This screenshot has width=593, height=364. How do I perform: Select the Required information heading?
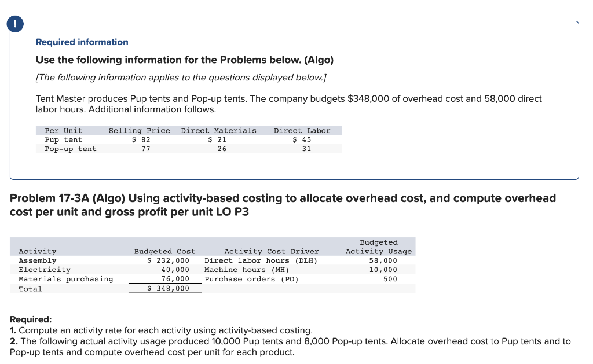click(82, 42)
